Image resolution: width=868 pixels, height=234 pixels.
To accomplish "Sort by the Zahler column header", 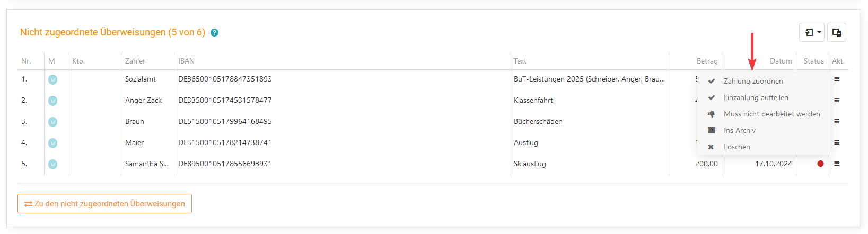I will 135,61.
